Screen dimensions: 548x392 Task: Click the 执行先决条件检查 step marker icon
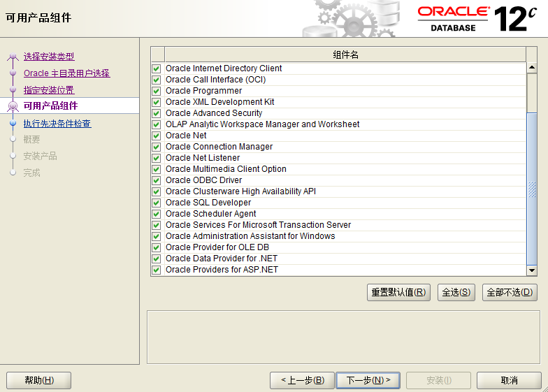tap(13, 123)
